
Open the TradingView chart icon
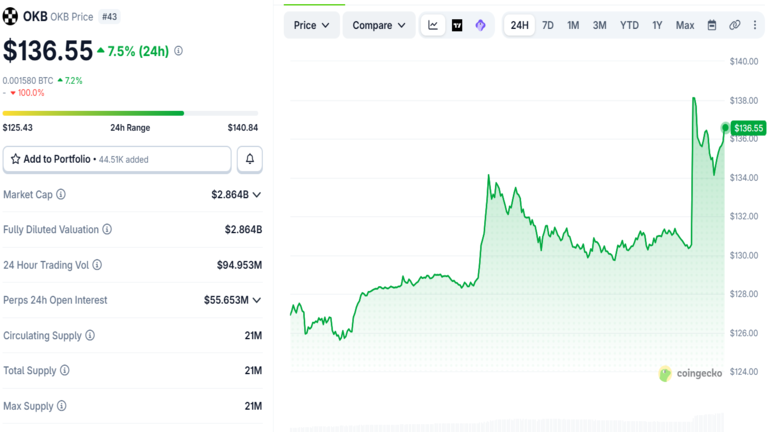457,25
